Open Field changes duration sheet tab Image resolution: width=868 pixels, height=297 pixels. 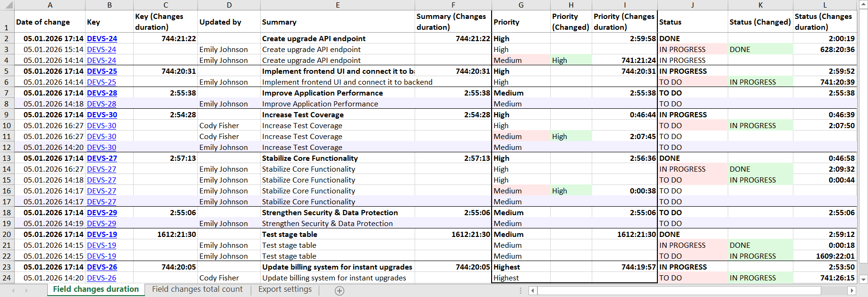(x=96, y=289)
